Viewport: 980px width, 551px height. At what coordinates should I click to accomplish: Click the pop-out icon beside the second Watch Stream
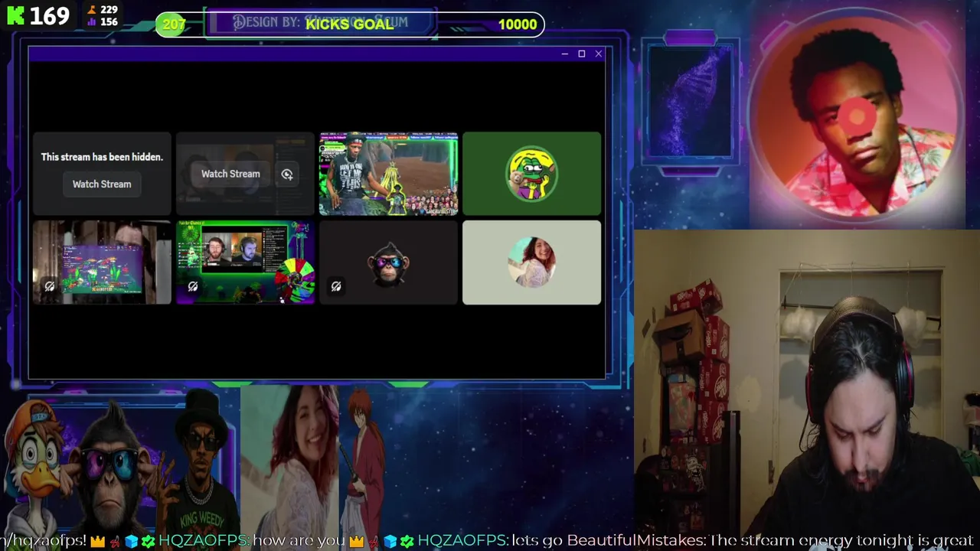287,174
